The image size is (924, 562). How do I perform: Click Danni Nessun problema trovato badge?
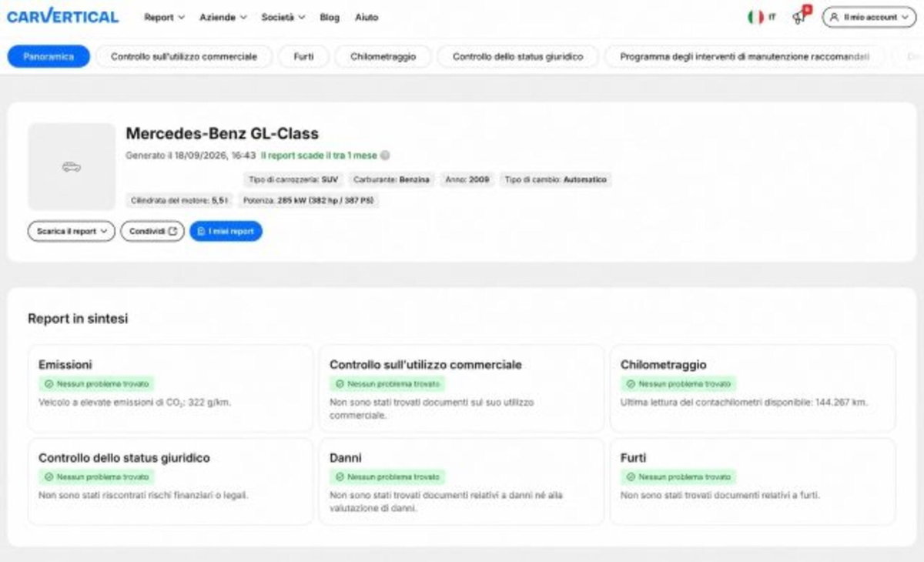387,477
